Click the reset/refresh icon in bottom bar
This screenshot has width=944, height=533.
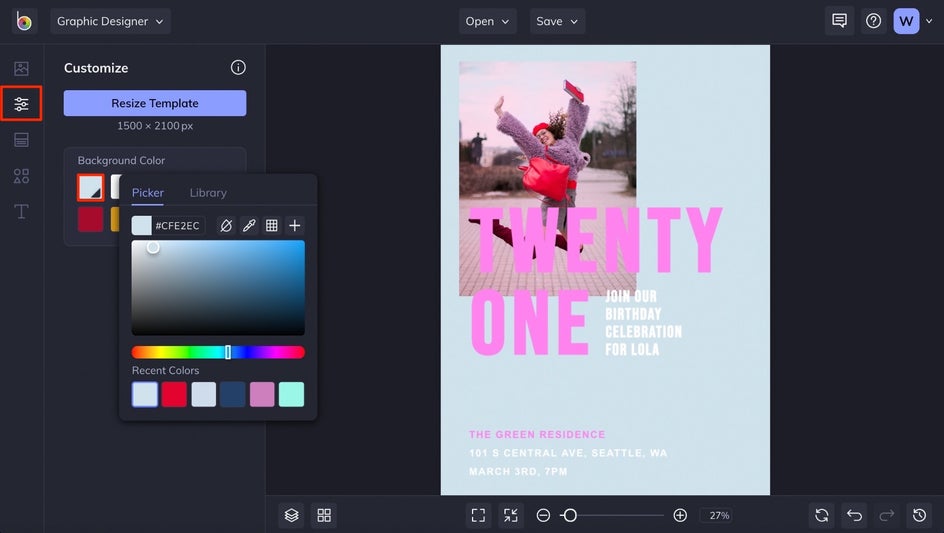(x=821, y=515)
